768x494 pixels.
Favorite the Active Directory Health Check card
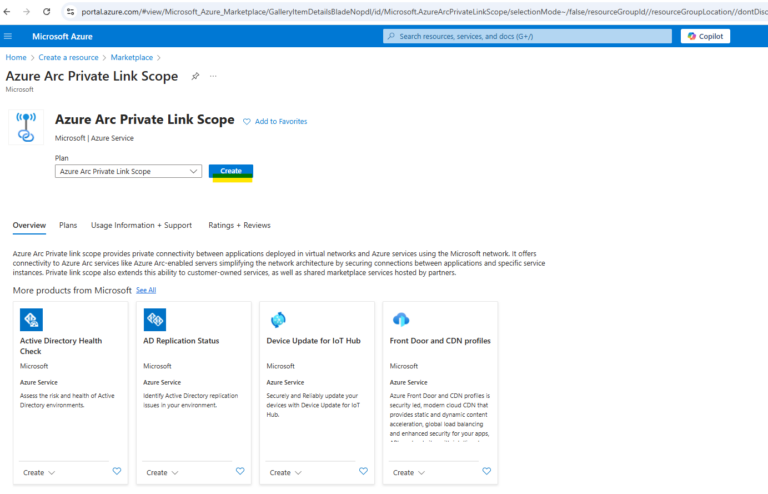click(116, 471)
